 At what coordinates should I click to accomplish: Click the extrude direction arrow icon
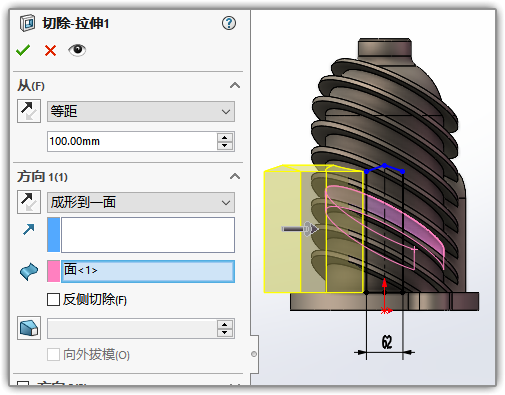(x=29, y=230)
